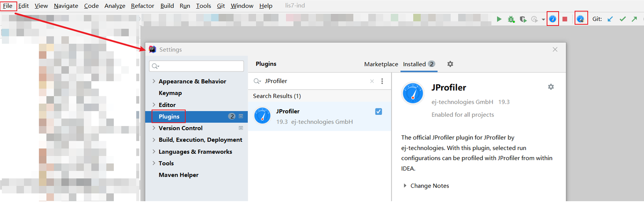644x208 pixels.
Task: Expand Appearance & Behavior settings
Action: pos(154,81)
